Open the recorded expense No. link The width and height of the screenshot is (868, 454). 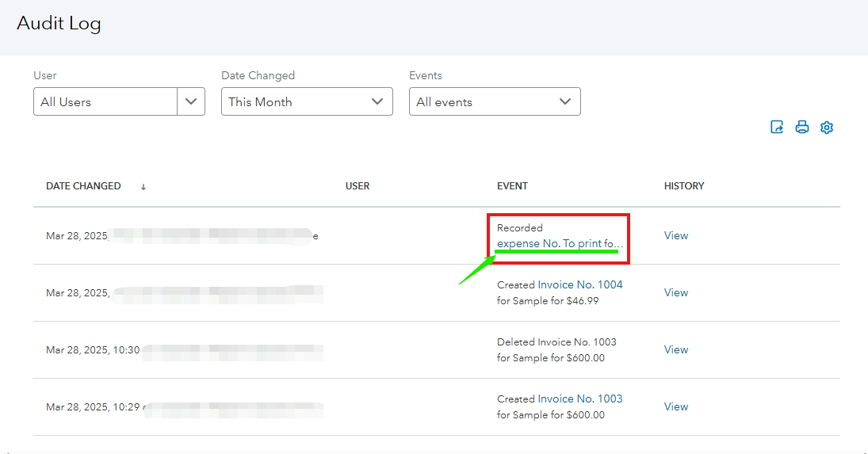point(559,243)
